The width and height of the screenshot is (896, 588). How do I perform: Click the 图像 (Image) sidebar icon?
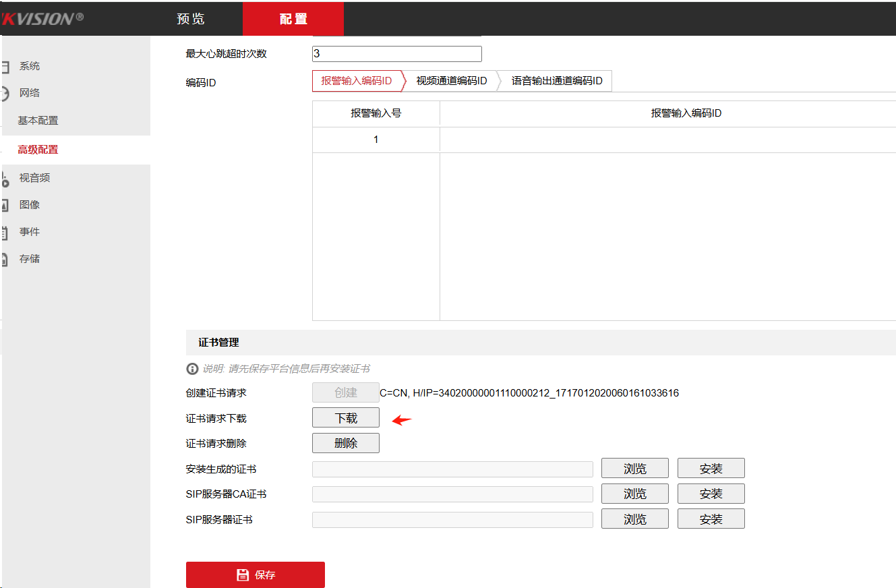[7, 204]
